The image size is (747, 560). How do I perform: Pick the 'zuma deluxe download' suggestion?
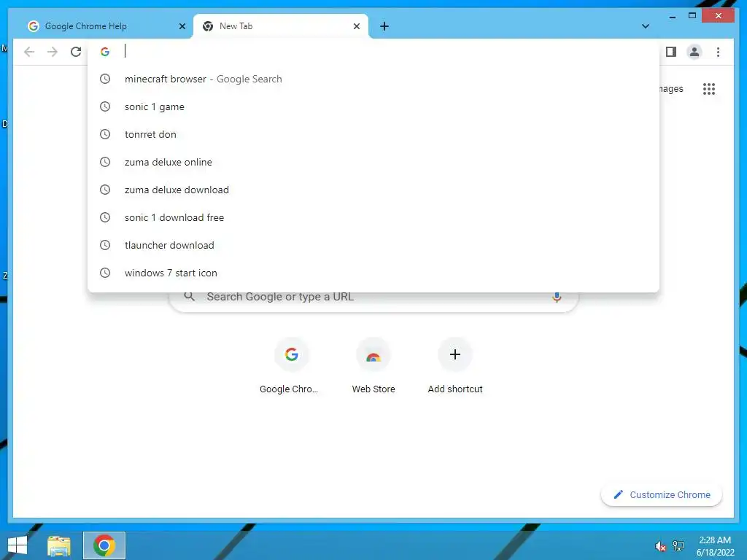click(x=373, y=190)
